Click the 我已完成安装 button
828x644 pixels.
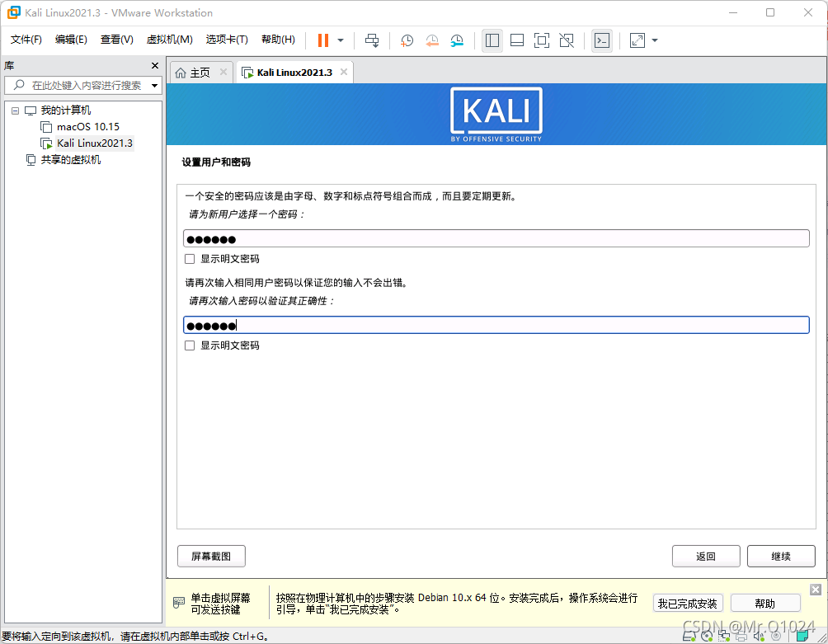(688, 604)
